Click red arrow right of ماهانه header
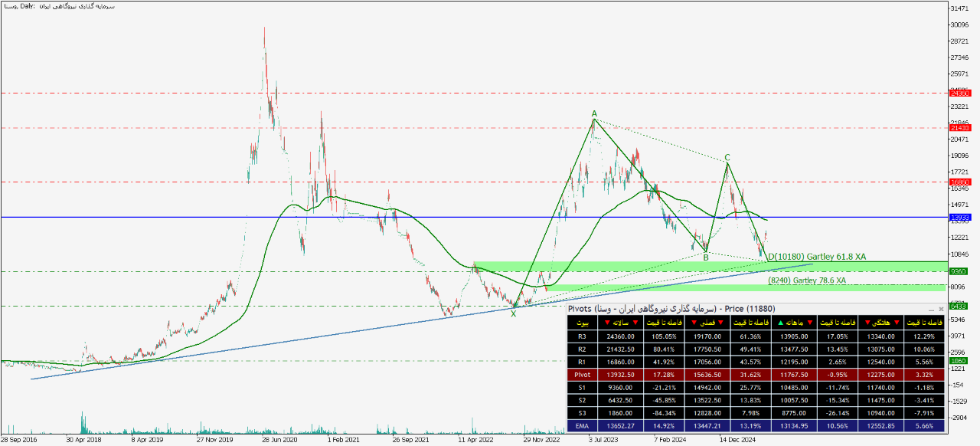The image size is (980, 446). pos(808,322)
